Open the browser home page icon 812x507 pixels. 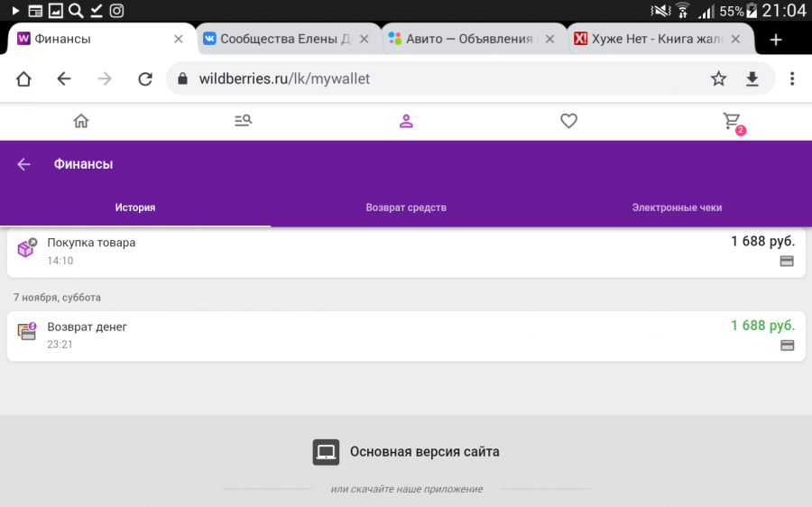23,78
